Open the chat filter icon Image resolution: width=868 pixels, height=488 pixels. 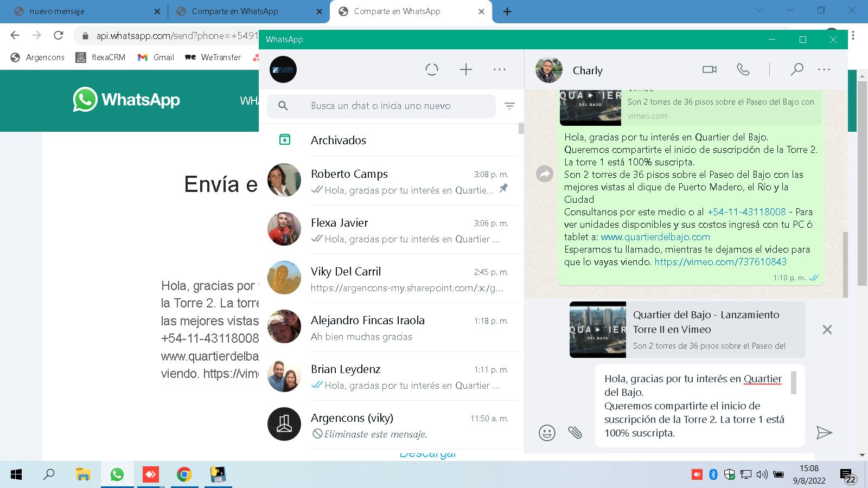click(x=509, y=106)
